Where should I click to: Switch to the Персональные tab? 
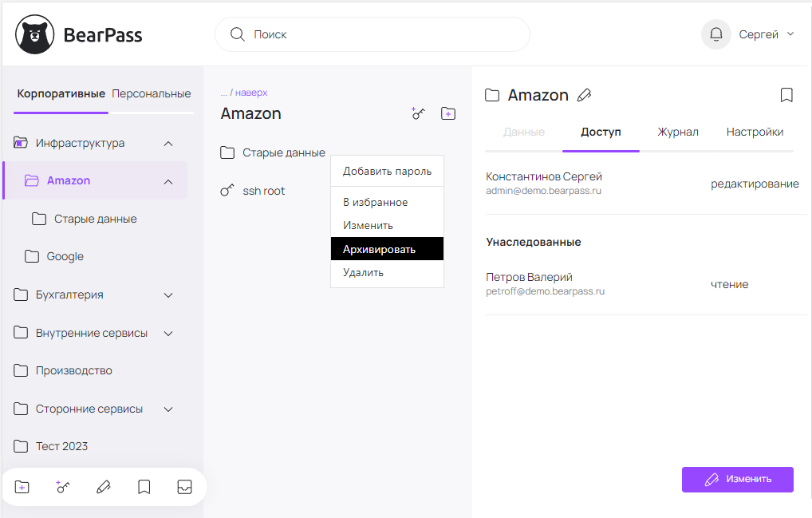[x=151, y=94]
